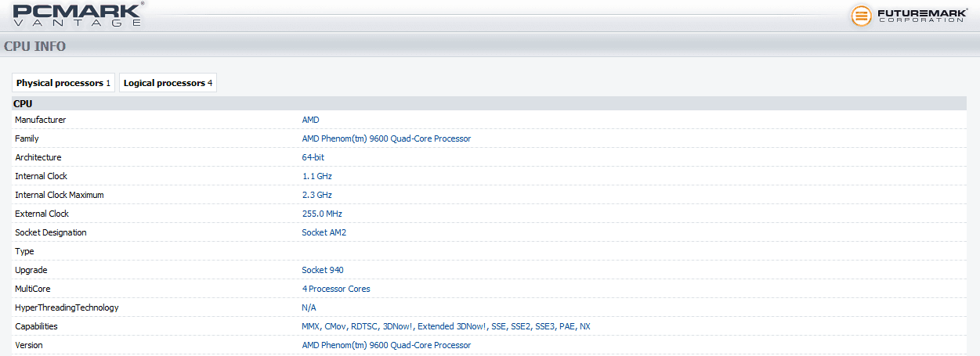This screenshot has height=356, width=980.
Task: Click the Manufacturer row label
Action: pos(41,120)
